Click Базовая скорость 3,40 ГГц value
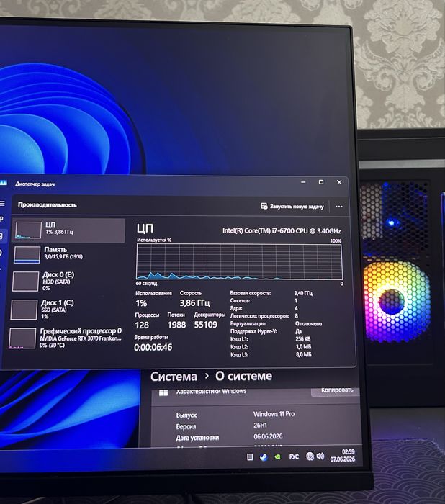 [x=303, y=293]
